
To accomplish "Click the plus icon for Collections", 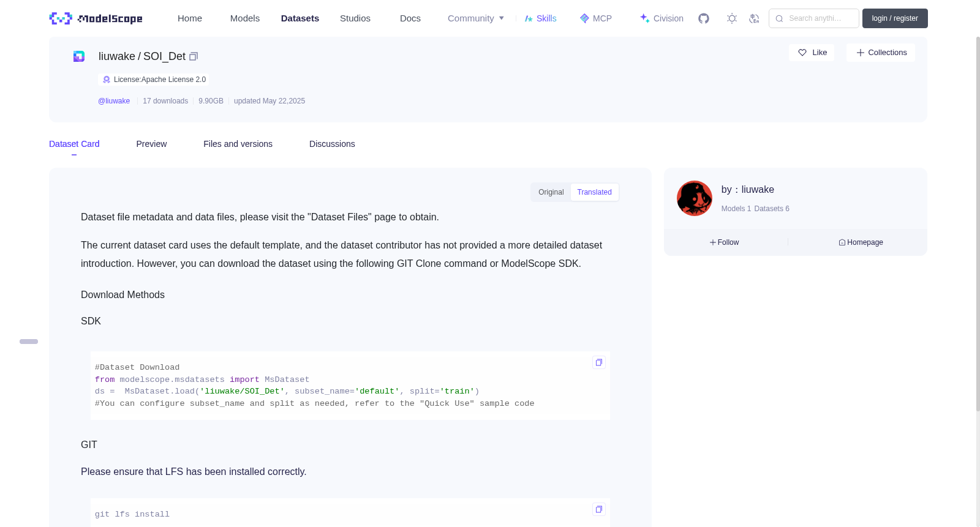I will 861,53.
